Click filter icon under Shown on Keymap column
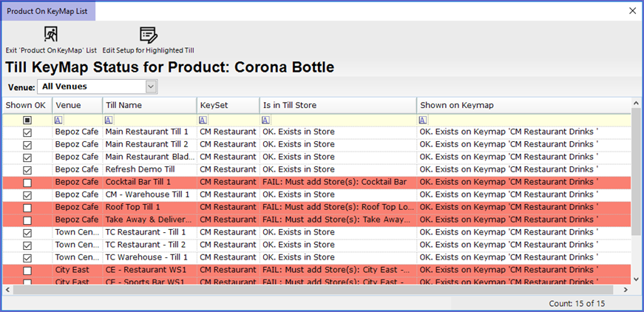 [x=423, y=120]
